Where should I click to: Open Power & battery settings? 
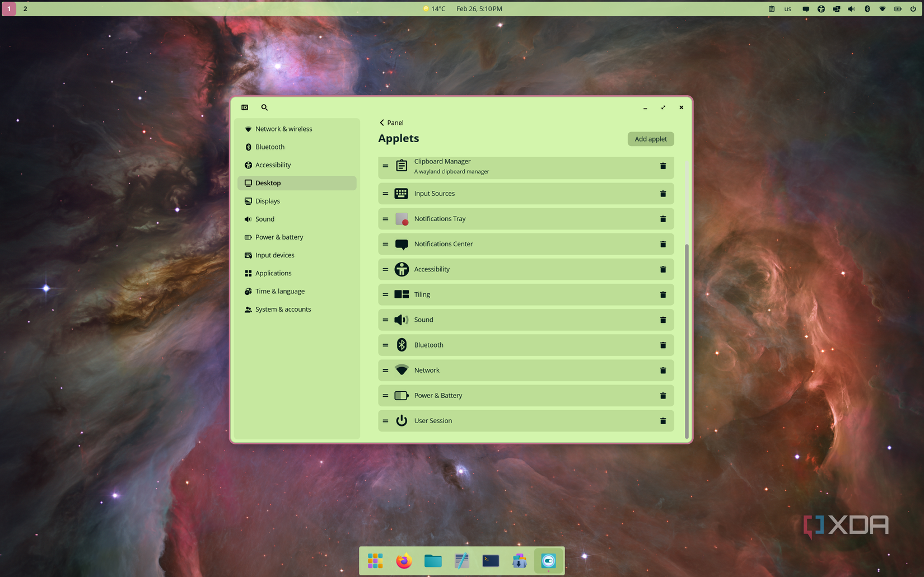(297, 237)
